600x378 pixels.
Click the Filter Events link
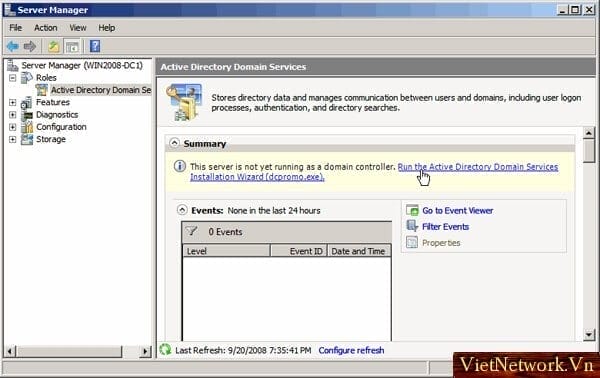click(x=445, y=226)
